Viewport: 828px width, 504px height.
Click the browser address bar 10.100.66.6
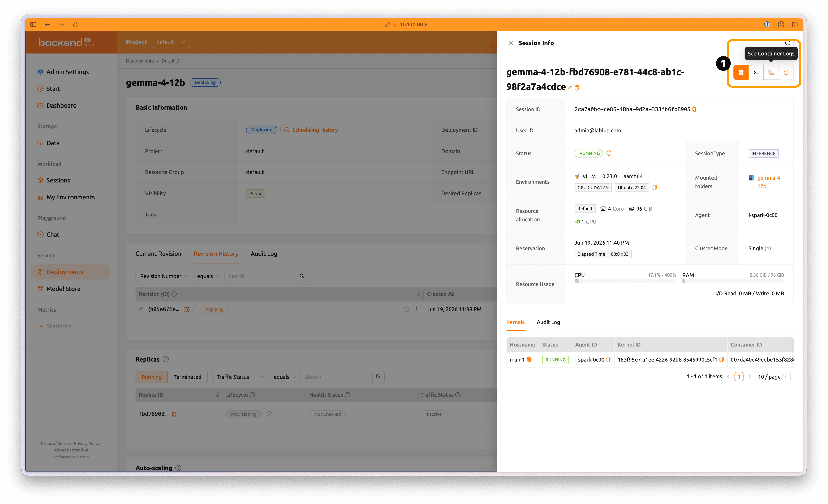point(414,24)
